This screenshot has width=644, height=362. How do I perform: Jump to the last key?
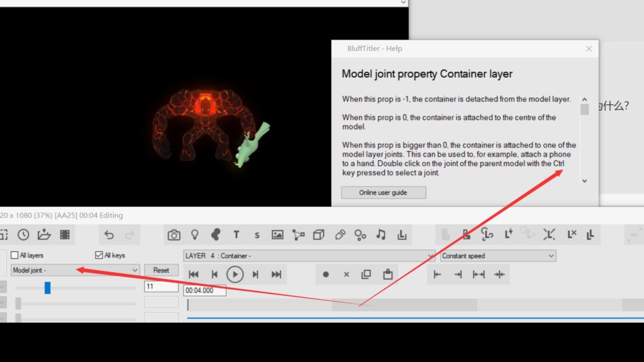[277, 275]
